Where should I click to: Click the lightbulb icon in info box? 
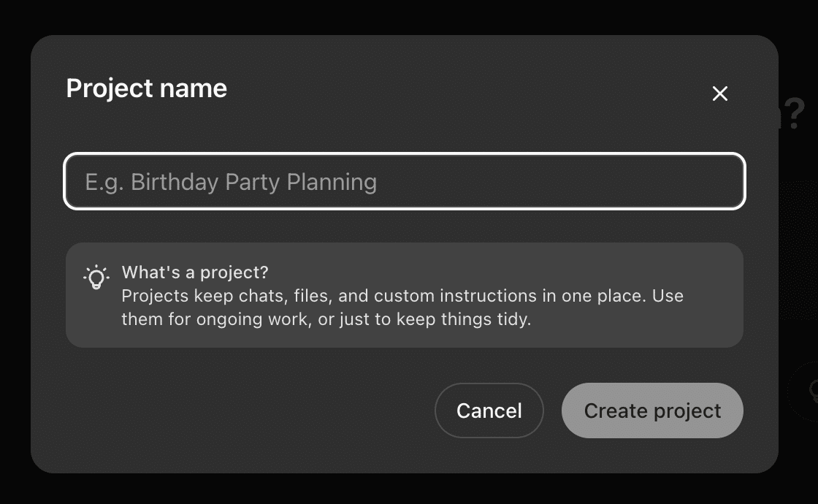[x=96, y=278]
